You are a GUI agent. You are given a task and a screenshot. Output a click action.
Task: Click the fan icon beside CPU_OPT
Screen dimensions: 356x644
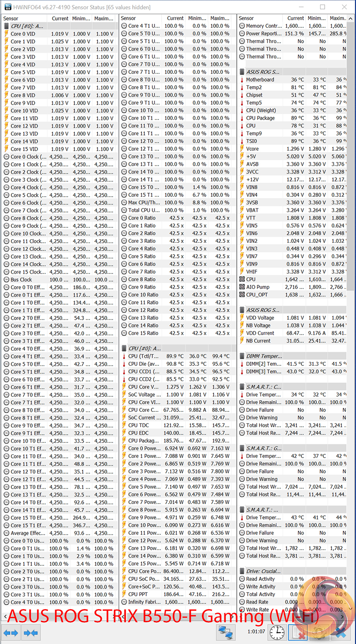(x=242, y=294)
